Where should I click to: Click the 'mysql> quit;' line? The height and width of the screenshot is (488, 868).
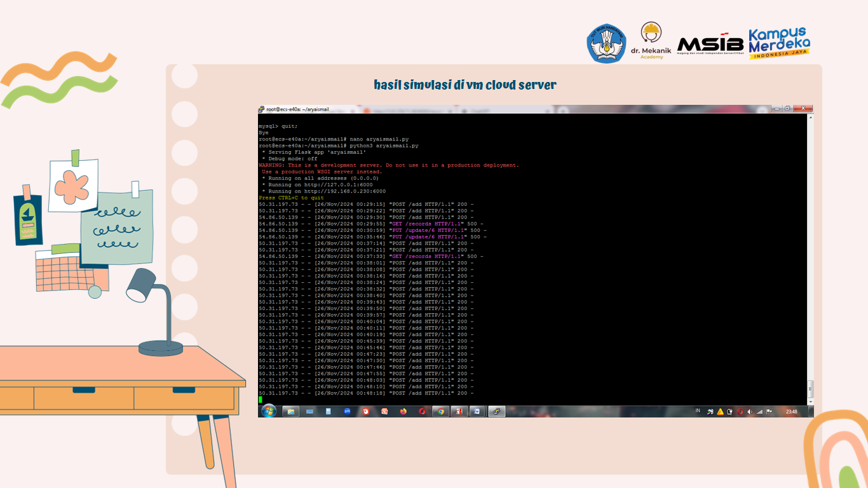coord(278,126)
